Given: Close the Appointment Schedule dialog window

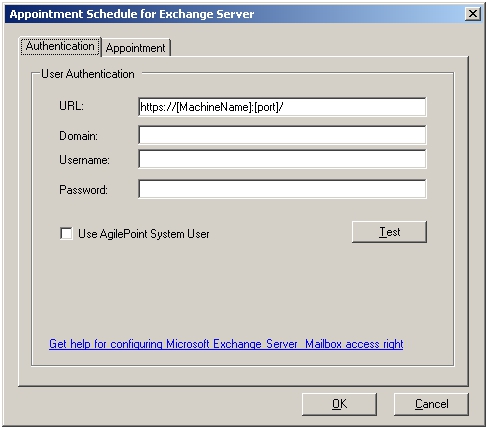Looking at the screenshot, I should pyautogui.click(x=473, y=14).
